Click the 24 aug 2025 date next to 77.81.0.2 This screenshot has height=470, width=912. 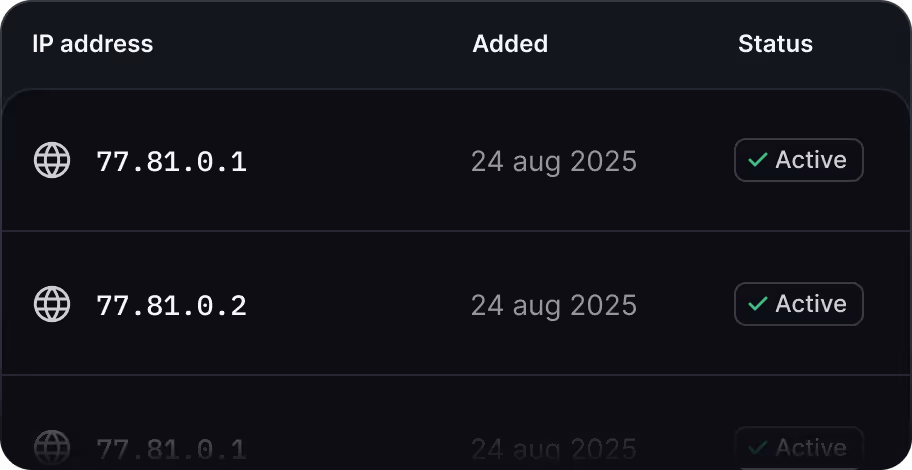(x=554, y=306)
